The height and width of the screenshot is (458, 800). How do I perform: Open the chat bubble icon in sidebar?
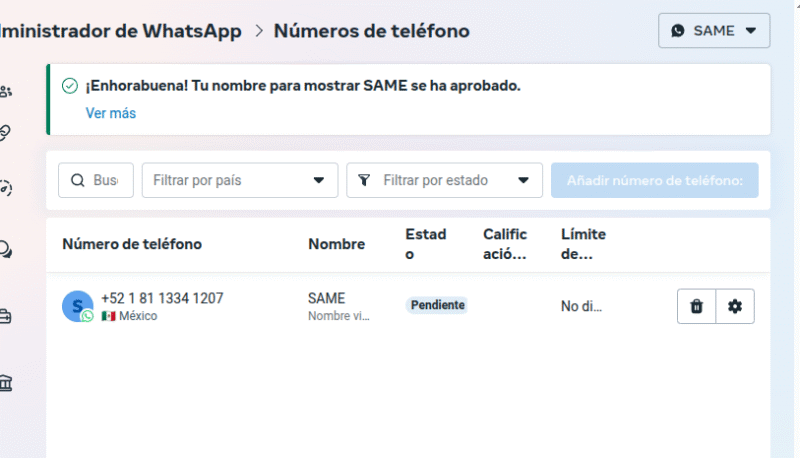[x=6, y=250]
